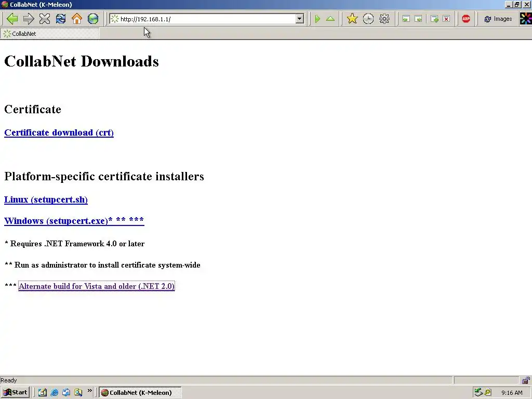The width and height of the screenshot is (532, 399).
Task: Close the current tab with red X icon
Action: (x=446, y=19)
